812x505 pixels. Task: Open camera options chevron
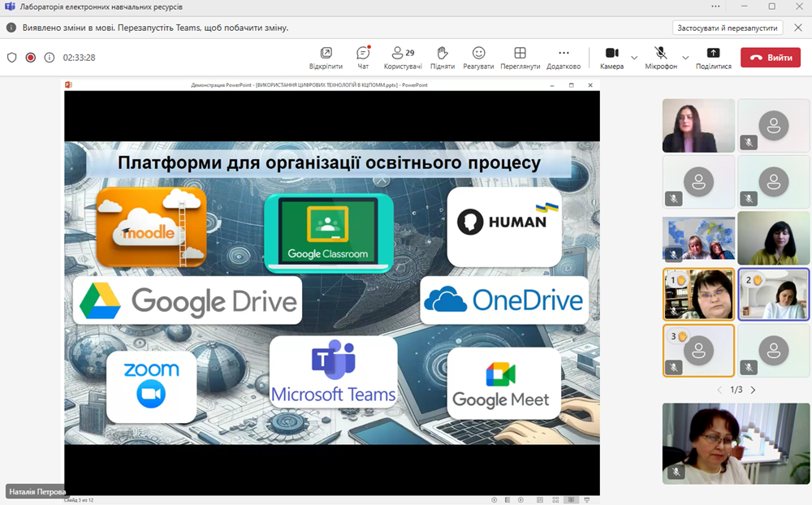633,57
